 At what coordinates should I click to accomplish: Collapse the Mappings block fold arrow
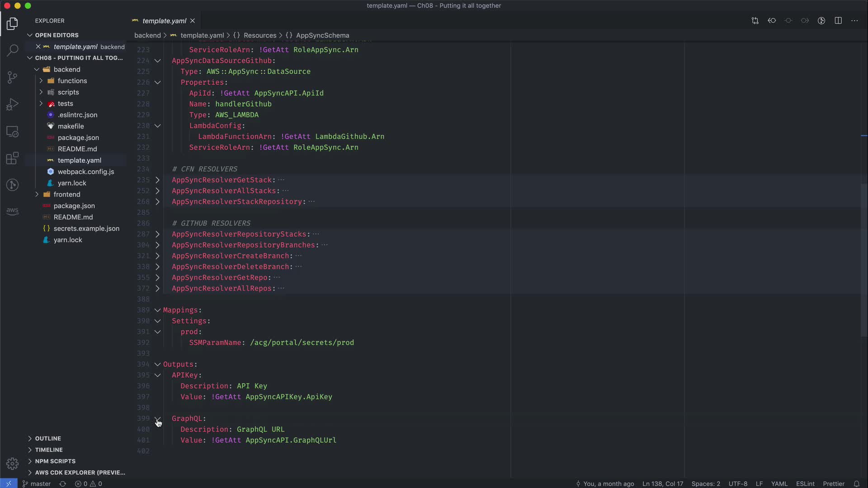coord(157,310)
